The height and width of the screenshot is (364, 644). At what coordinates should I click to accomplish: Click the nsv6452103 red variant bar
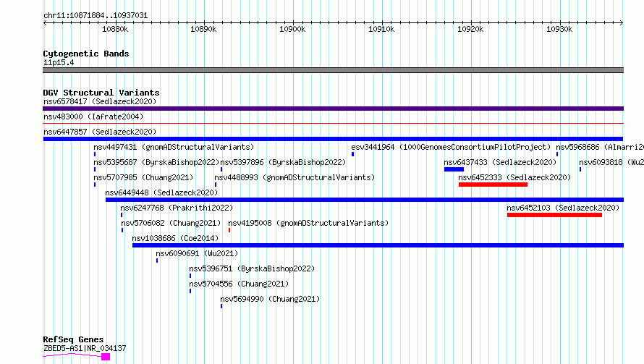[x=554, y=215]
